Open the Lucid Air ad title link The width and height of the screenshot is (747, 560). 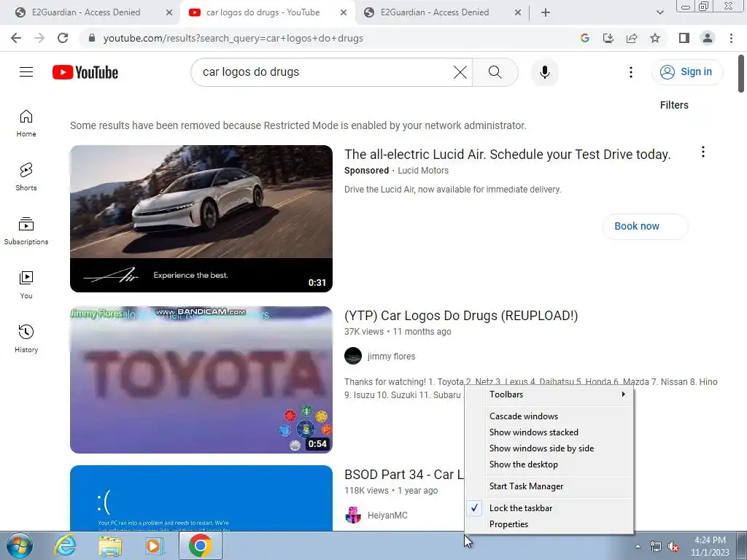(x=508, y=155)
